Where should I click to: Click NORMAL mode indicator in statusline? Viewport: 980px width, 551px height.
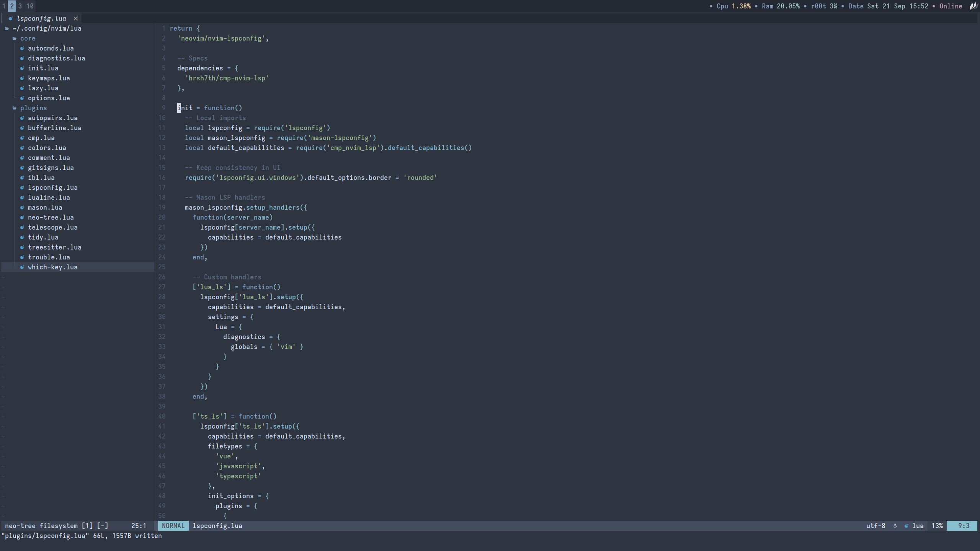(x=173, y=526)
